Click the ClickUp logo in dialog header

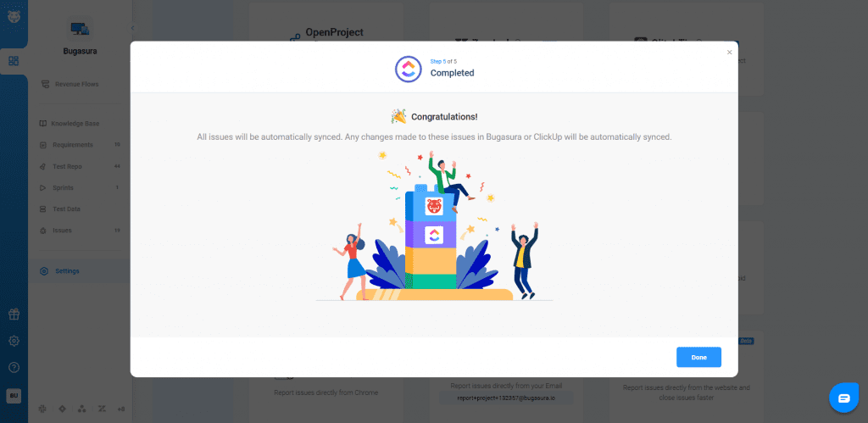coord(408,69)
